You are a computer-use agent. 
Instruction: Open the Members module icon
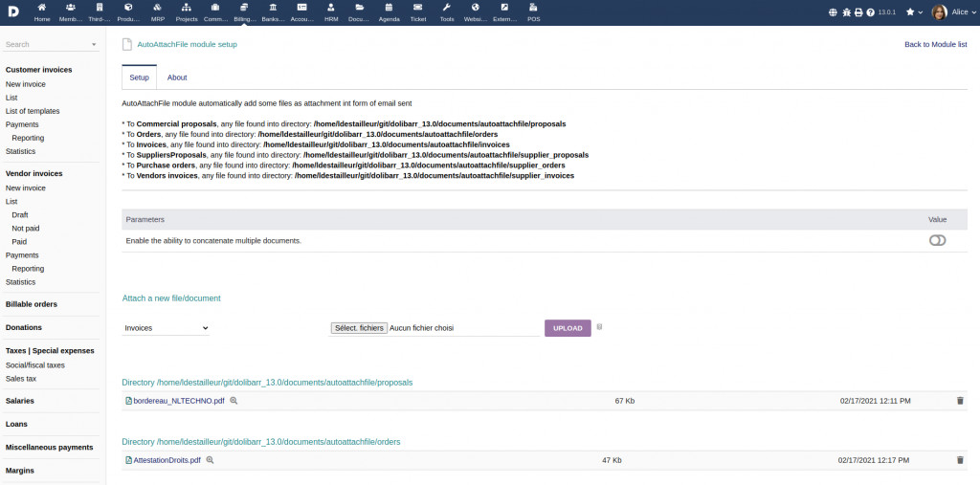point(71,8)
